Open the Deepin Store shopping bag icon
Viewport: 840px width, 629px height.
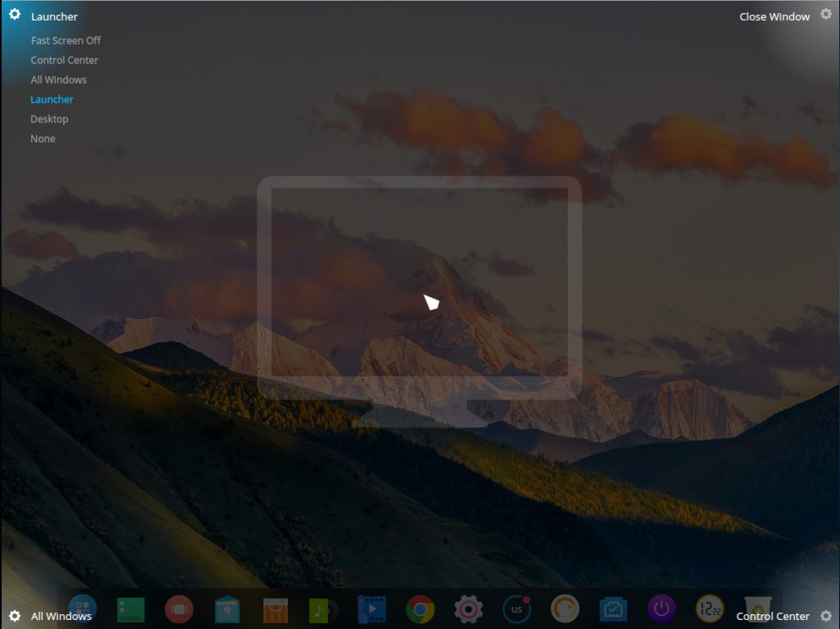(276, 609)
